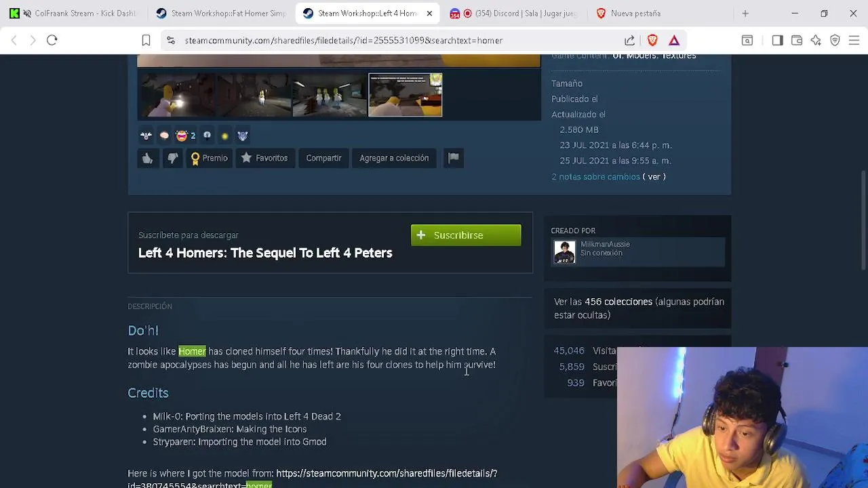Click the green Suscribirse button
The height and width of the screenshot is (488, 868).
click(466, 235)
